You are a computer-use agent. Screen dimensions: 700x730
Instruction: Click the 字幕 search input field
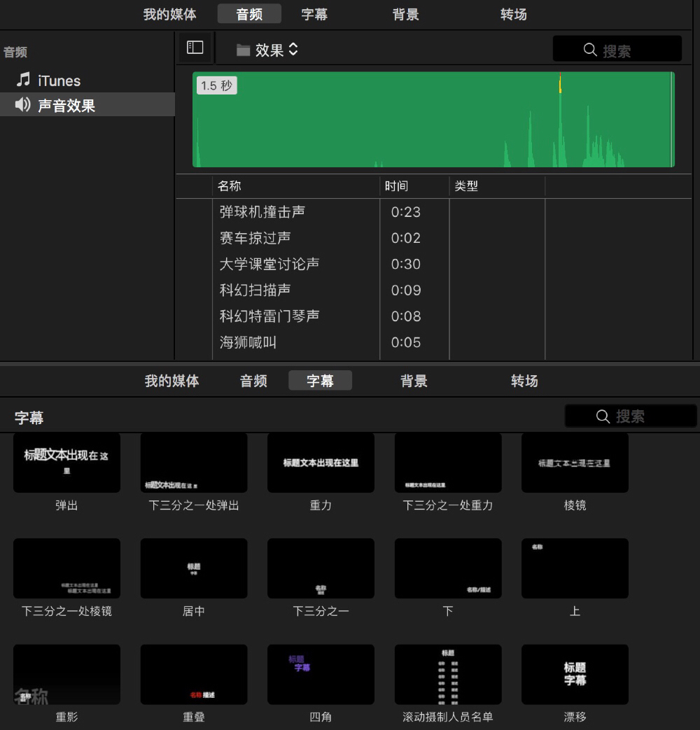tap(644, 416)
